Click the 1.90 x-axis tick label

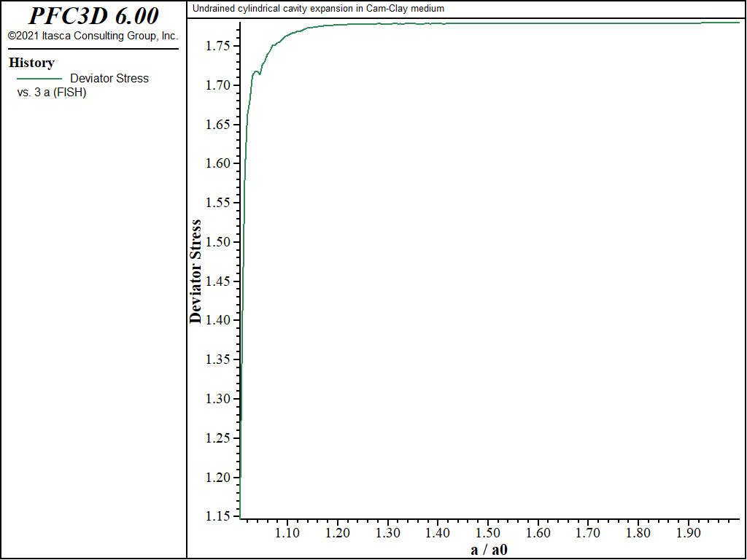689,533
